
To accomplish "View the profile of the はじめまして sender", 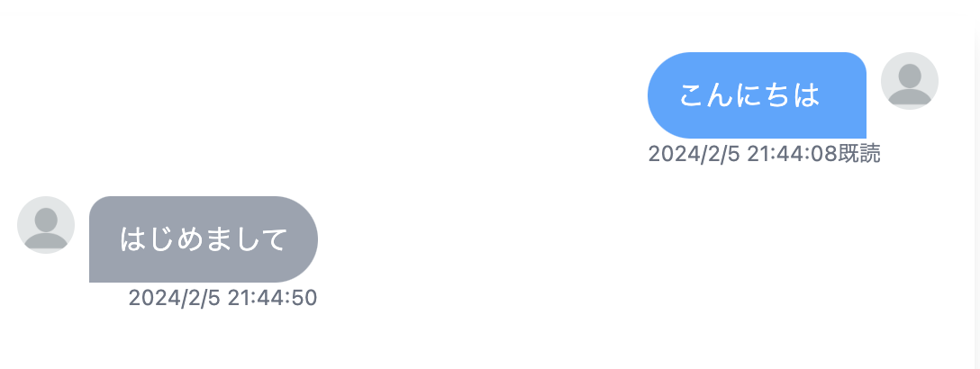I will [46, 225].
